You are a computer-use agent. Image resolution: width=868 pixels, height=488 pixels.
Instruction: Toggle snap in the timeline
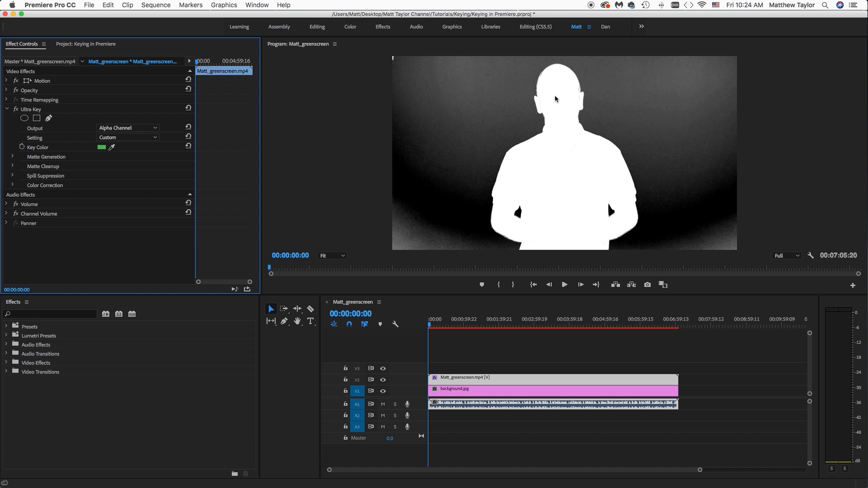click(349, 324)
